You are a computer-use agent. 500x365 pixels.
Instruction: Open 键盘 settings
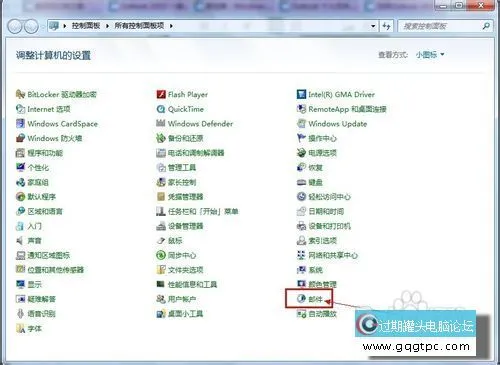coord(310,182)
